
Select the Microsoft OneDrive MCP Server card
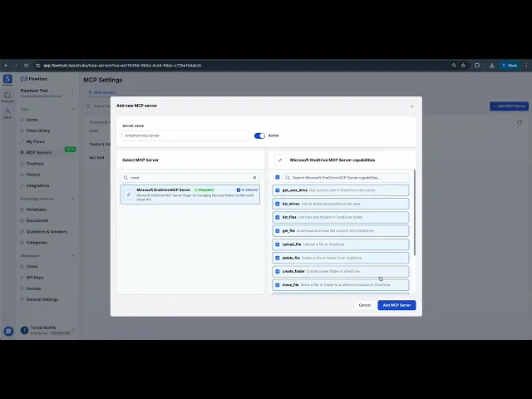(190, 195)
